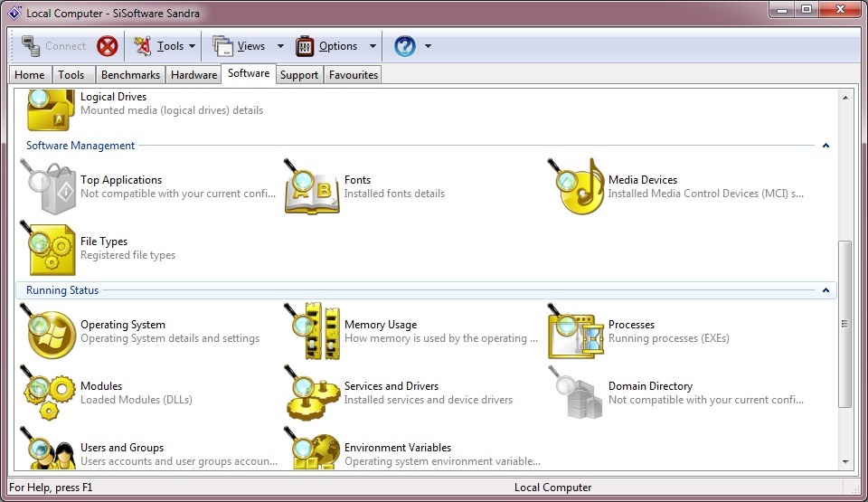Switch to the Support tab
This screenshot has height=502, width=868.
pyautogui.click(x=299, y=75)
